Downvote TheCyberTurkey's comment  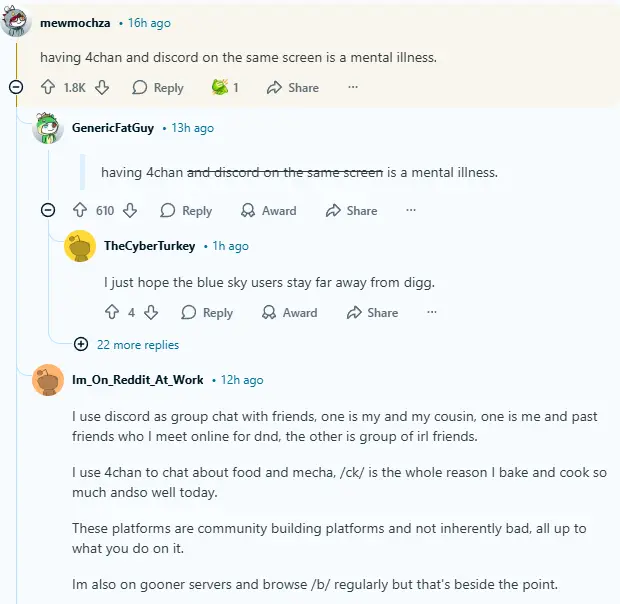pyautogui.click(x=151, y=313)
